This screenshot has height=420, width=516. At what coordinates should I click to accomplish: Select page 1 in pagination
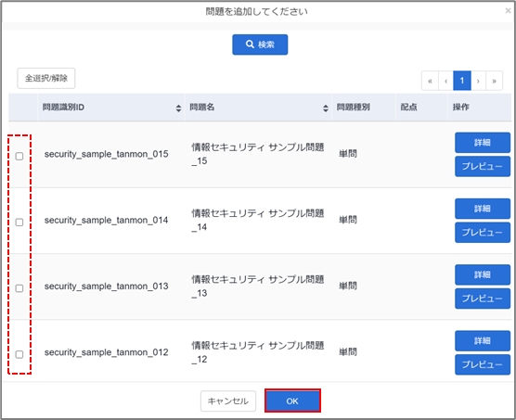pos(462,81)
